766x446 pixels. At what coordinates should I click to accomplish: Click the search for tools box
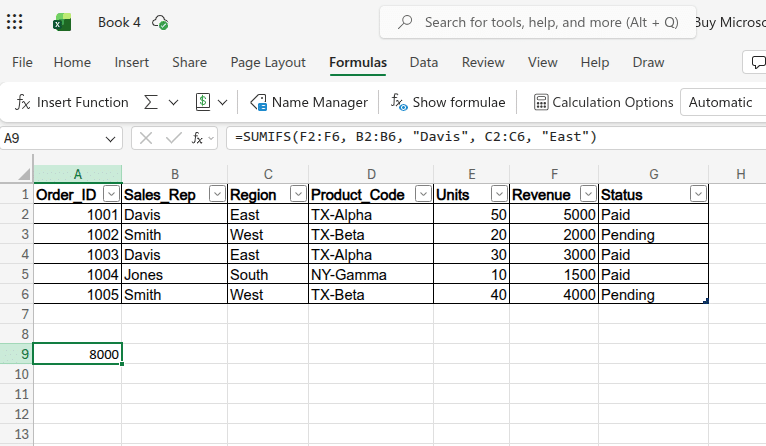(540, 22)
